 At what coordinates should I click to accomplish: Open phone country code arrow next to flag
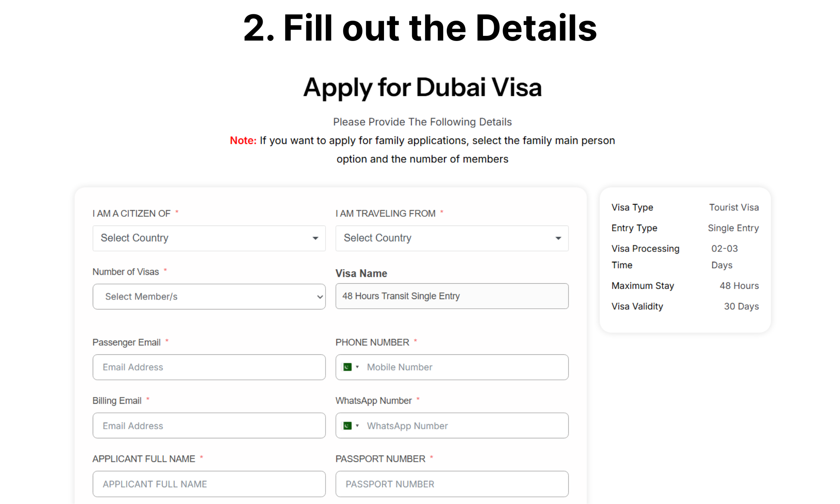click(x=357, y=367)
